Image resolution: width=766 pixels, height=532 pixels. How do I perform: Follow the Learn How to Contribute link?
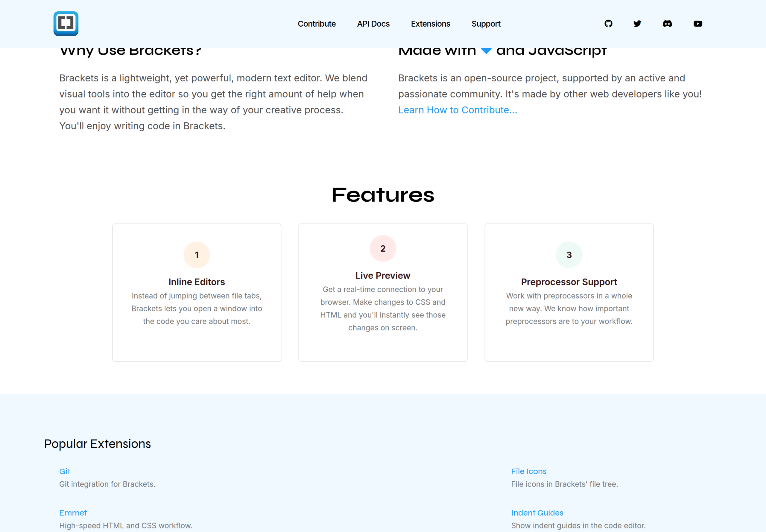coord(458,110)
